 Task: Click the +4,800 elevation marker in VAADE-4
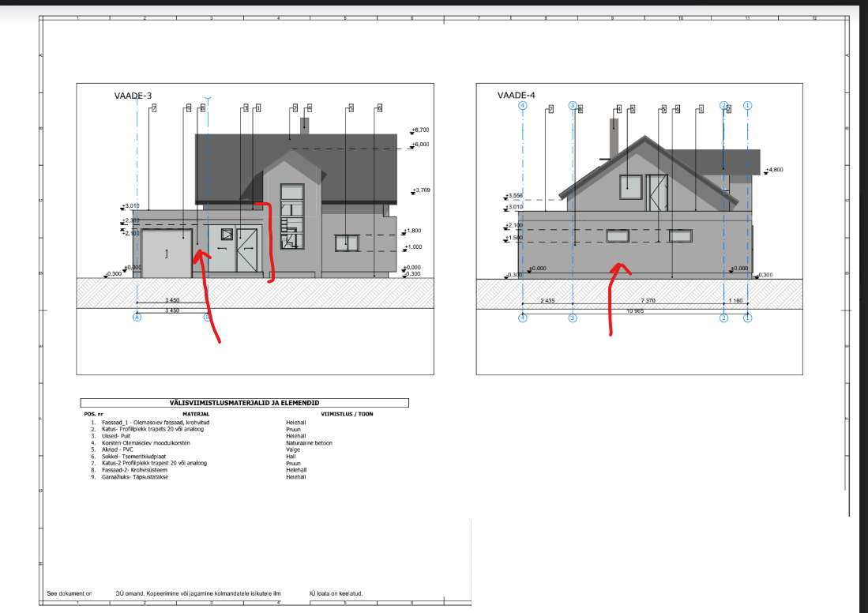point(773,169)
